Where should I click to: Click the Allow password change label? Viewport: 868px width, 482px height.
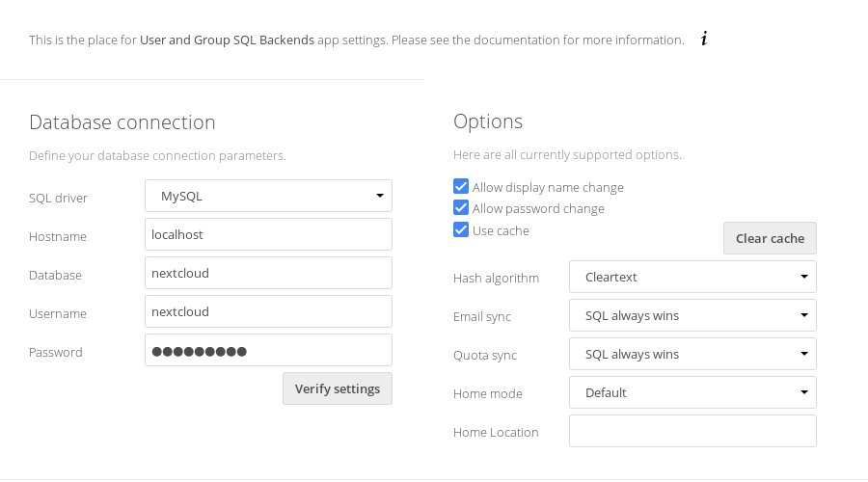(x=538, y=208)
